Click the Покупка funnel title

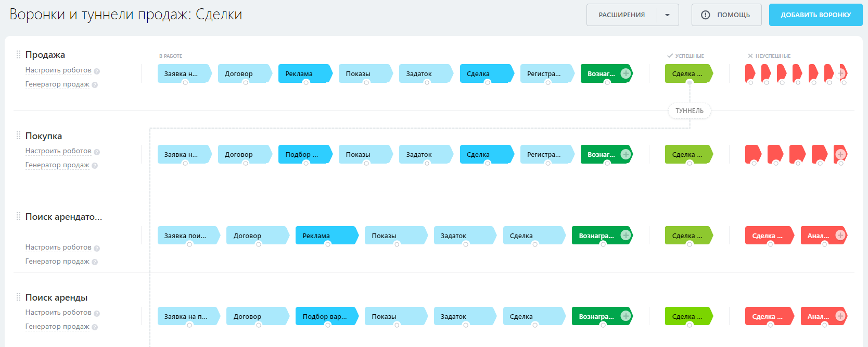[44, 136]
